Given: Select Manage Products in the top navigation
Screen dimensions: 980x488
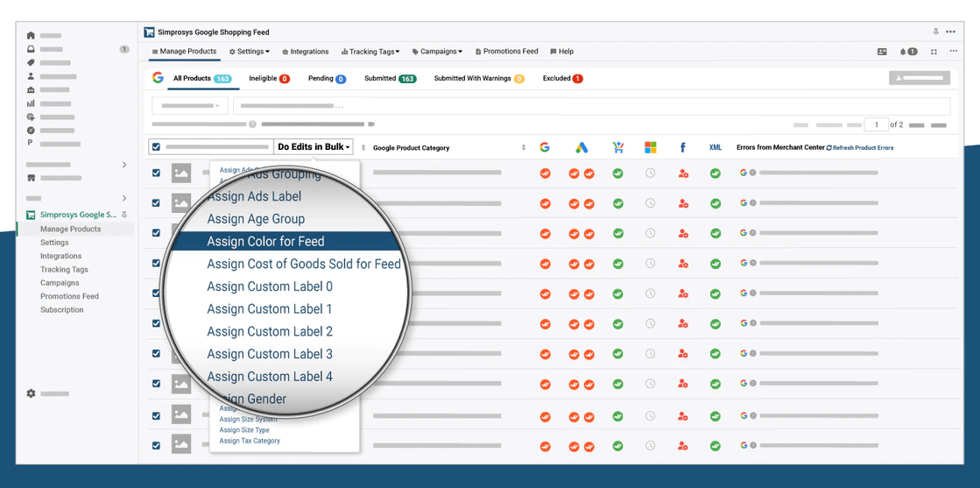Looking at the screenshot, I should [185, 52].
